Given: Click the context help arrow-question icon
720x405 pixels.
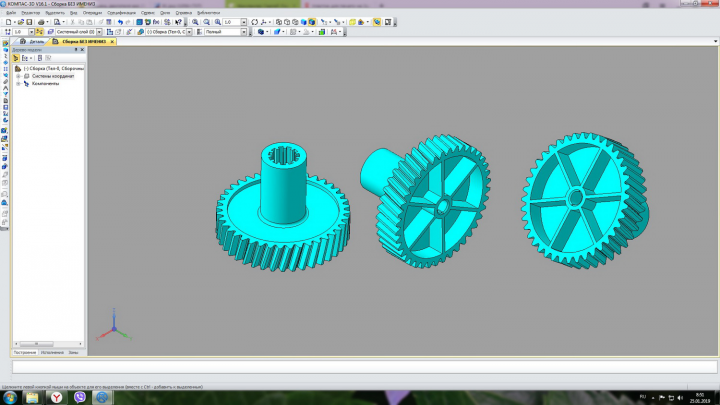Looking at the screenshot, I should (x=178, y=22).
